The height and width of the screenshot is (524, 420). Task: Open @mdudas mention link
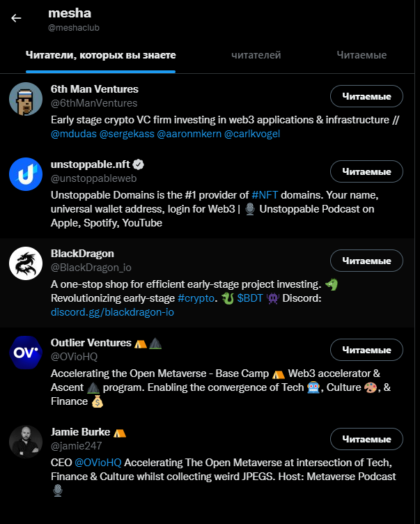pyautogui.click(x=74, y=134)
